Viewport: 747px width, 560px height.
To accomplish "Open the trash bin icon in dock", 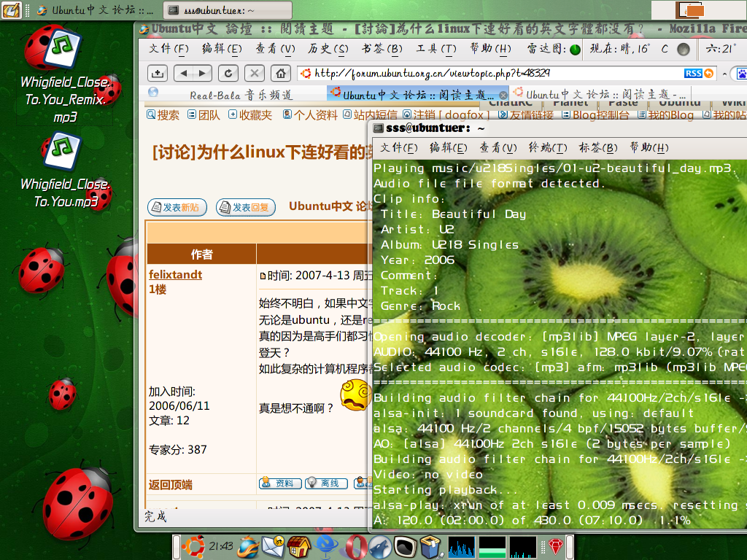I will pos(431,547).
